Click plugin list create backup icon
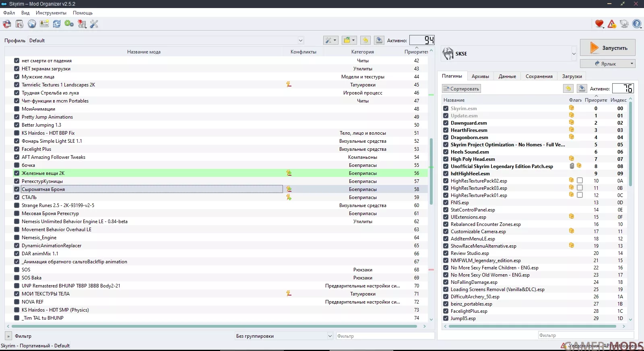This screenshot has width=644, height=351. coord(582,88)
